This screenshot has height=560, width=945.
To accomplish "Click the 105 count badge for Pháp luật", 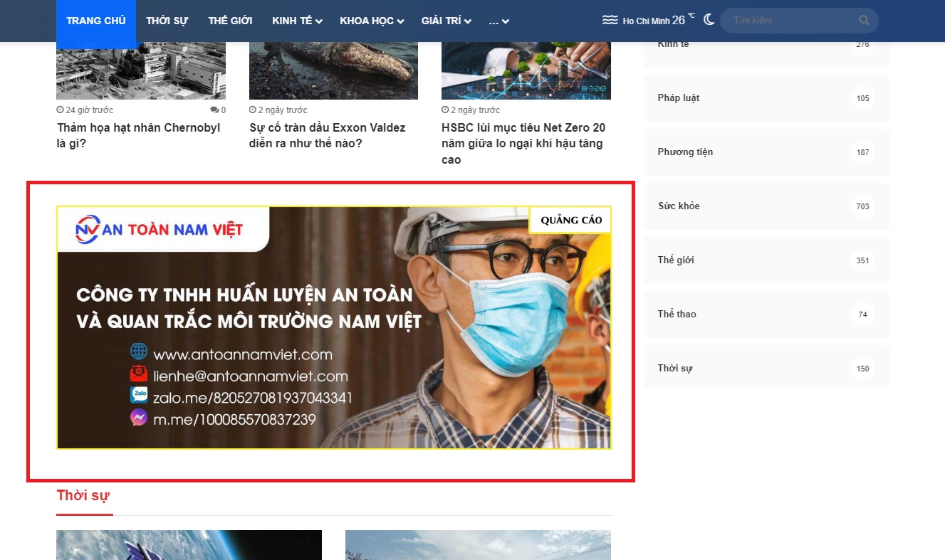I will click(863, 98).
